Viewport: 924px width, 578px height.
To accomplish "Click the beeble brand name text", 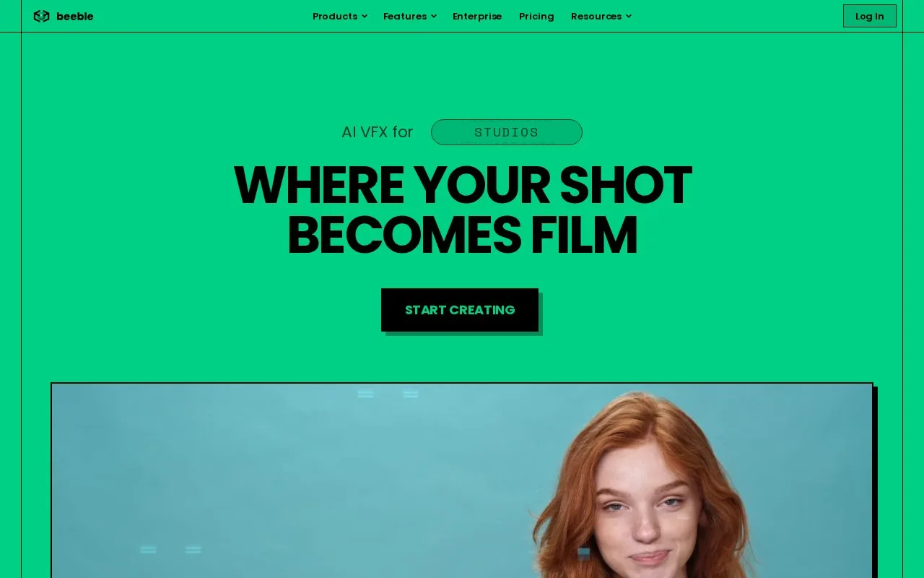I will pos(75,16).
